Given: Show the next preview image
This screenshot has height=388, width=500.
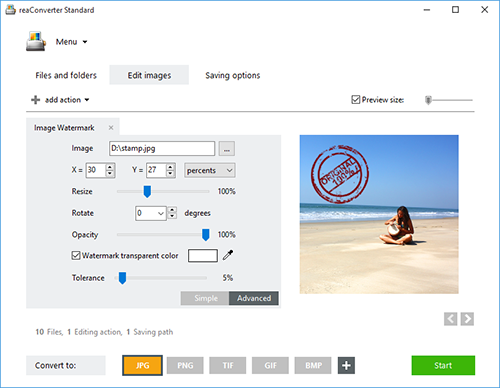Looking at the screenshot, I should pyautogui.click(x=467, y=319).
